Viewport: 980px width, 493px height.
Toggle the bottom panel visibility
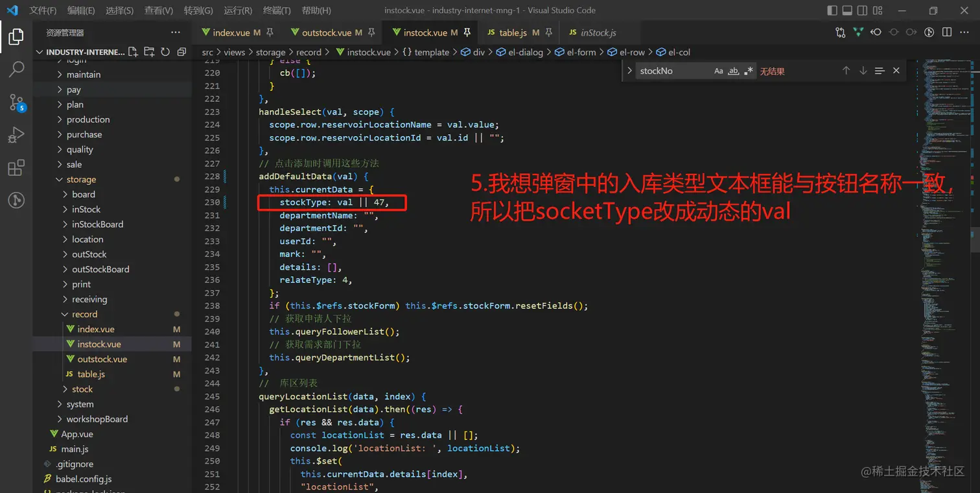point(848,10)
